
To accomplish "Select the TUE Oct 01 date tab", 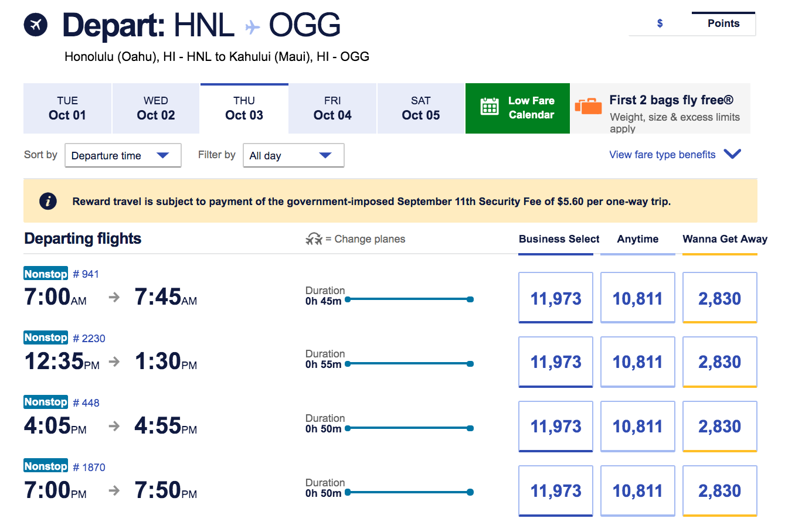I will coord(67,108).
